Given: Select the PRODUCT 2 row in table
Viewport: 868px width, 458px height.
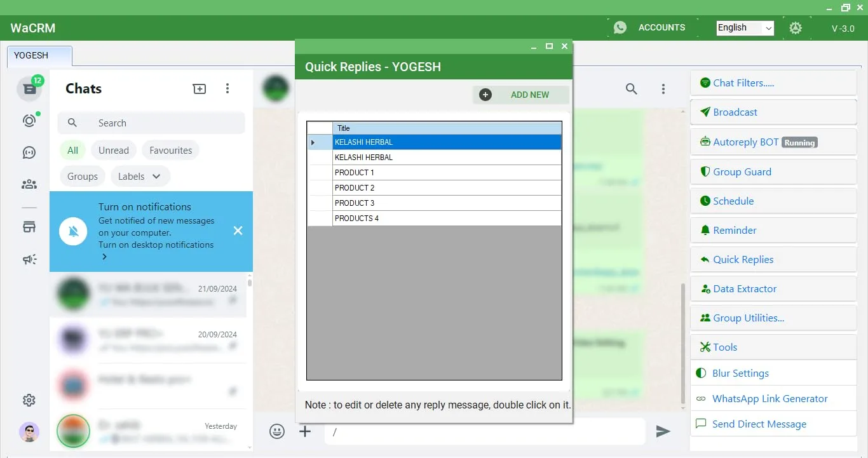Looking at the screenshot, I should tap(446, 188).
